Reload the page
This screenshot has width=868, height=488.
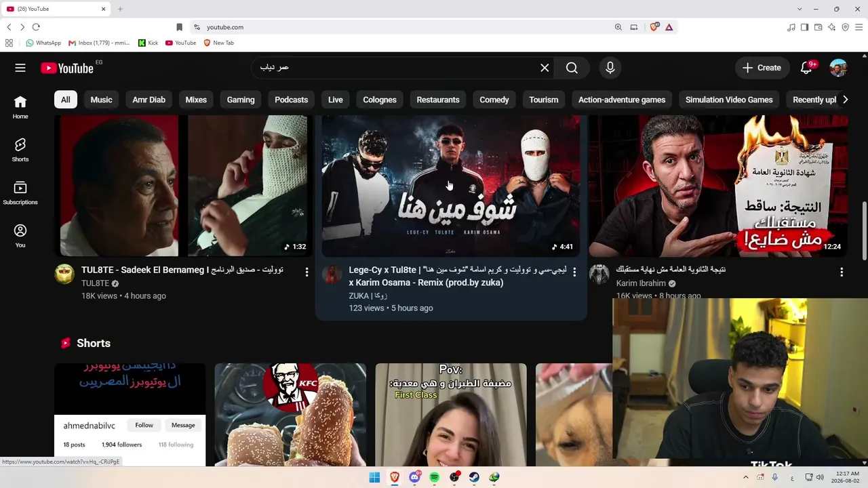[36, 27]
